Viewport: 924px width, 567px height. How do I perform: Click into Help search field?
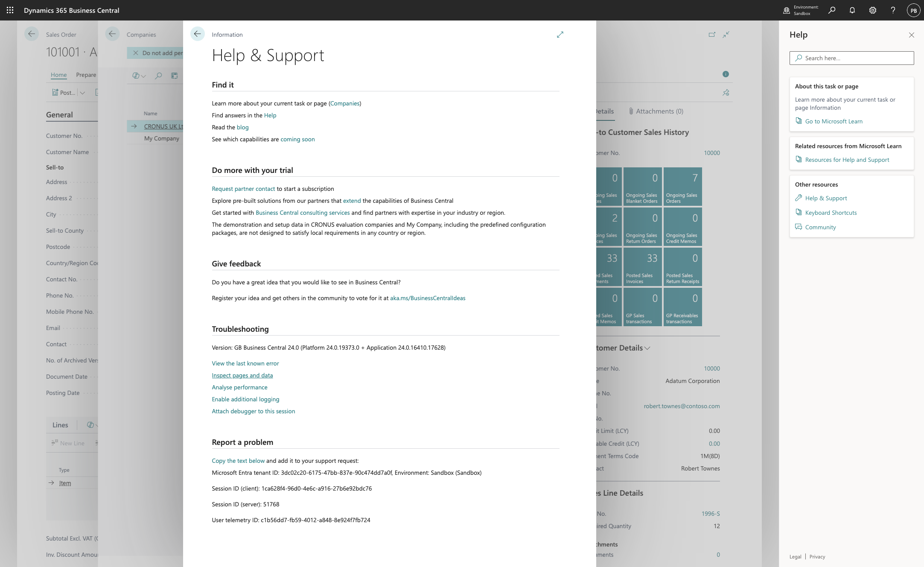coord(851,58)
